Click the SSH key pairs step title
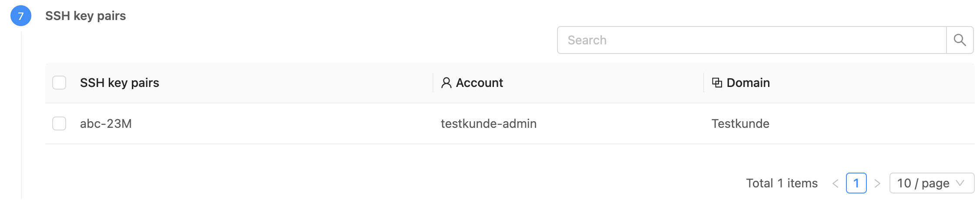 pyautogui.click(x=85, y=16)
